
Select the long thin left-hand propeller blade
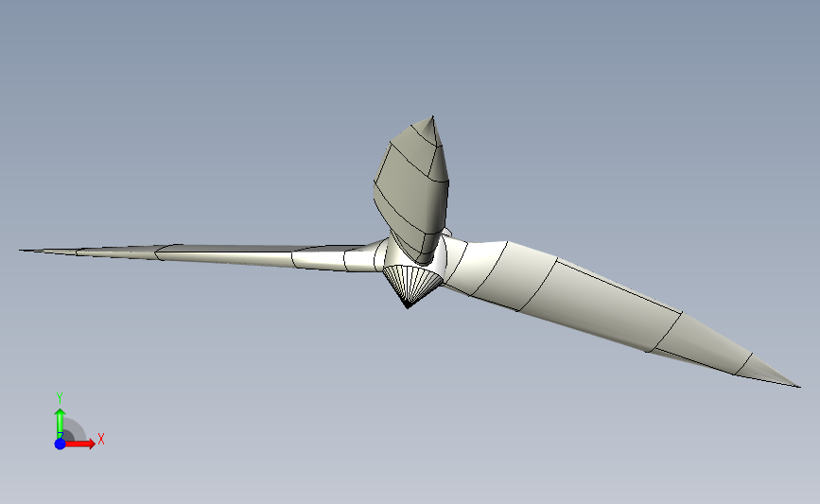click(x=204, y=254)
